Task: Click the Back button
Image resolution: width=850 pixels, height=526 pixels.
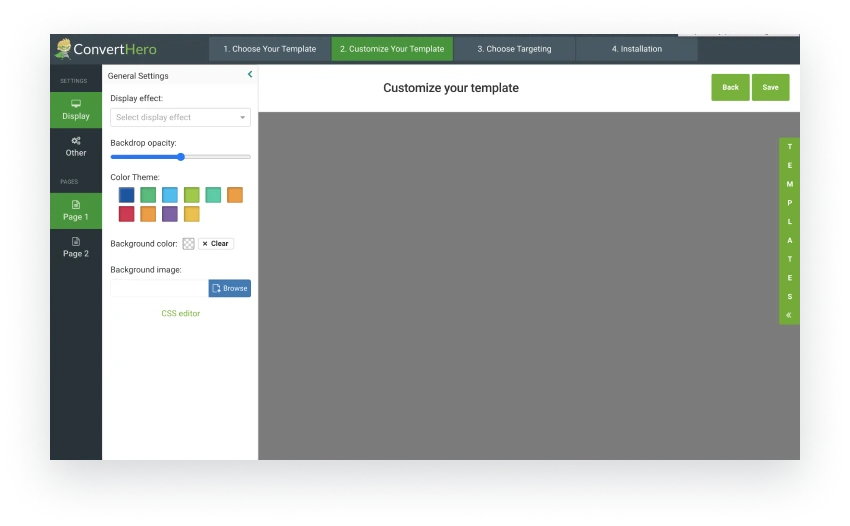Action: [x=730, y=87]
